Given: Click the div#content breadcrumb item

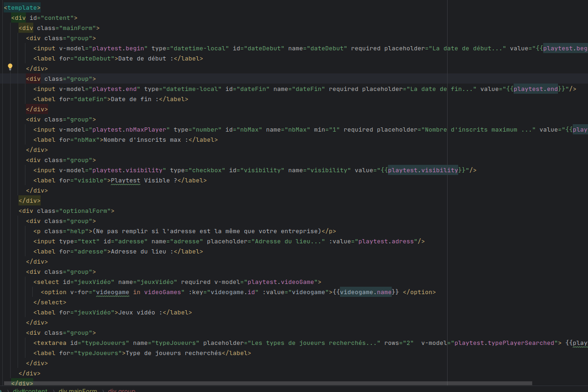Looking at the screenshot, I should (30, 390).
